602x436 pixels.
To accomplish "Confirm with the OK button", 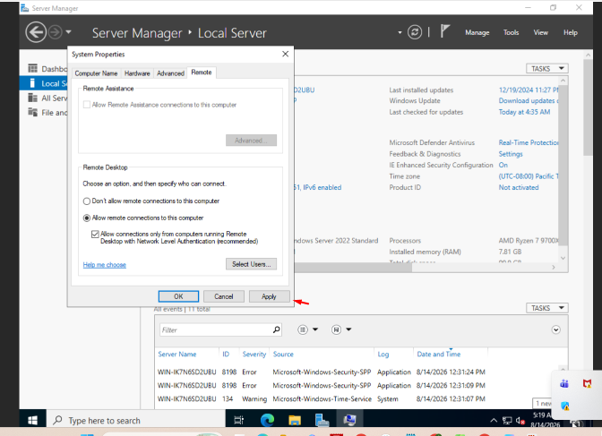I will [179, 296].
